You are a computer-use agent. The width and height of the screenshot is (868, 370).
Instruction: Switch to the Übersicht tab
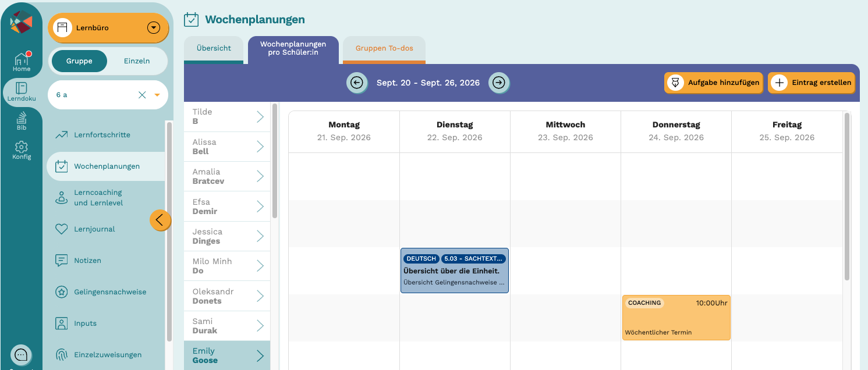tap(214, 49)
